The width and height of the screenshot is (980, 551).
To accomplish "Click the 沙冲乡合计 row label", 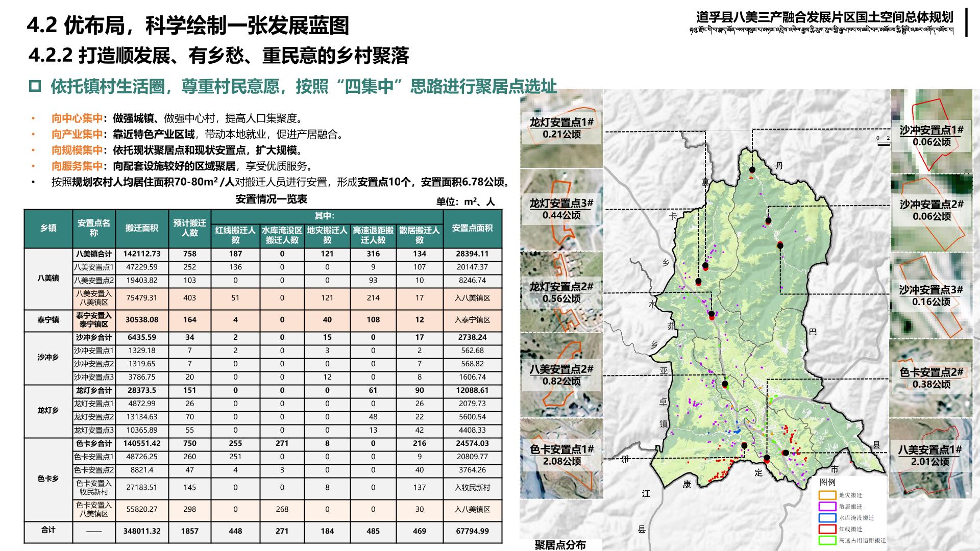I will pos(94,338).
